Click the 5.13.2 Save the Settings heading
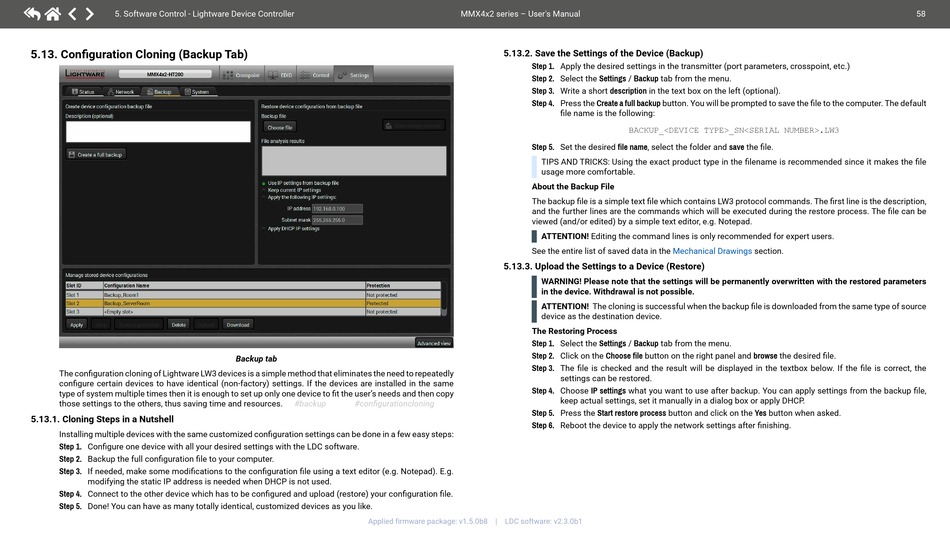The image size is (950, 533). click(603, 53)
